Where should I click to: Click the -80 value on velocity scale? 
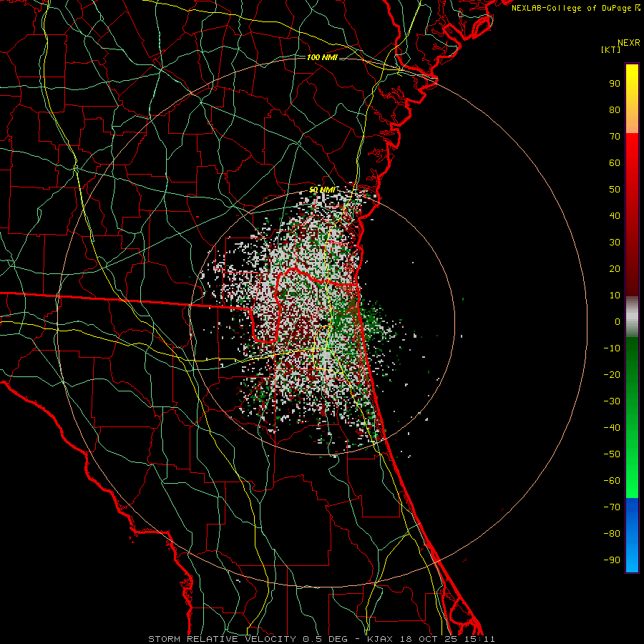click(x=612, y=534)
